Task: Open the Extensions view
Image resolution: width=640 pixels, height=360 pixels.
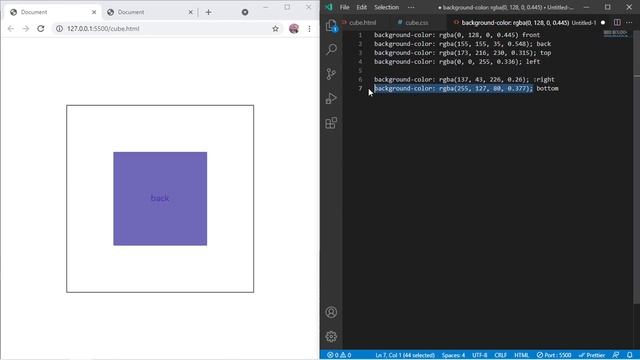Action: coord(331,123)
